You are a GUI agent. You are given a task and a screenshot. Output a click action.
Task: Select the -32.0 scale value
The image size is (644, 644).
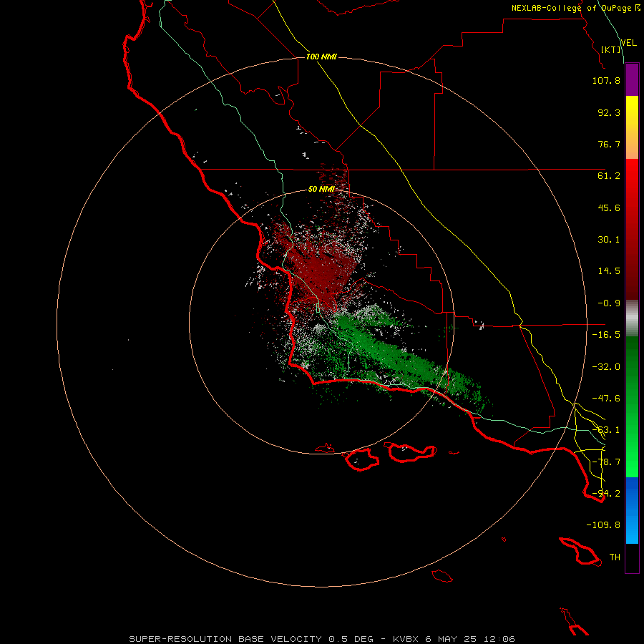coord(606,367)
